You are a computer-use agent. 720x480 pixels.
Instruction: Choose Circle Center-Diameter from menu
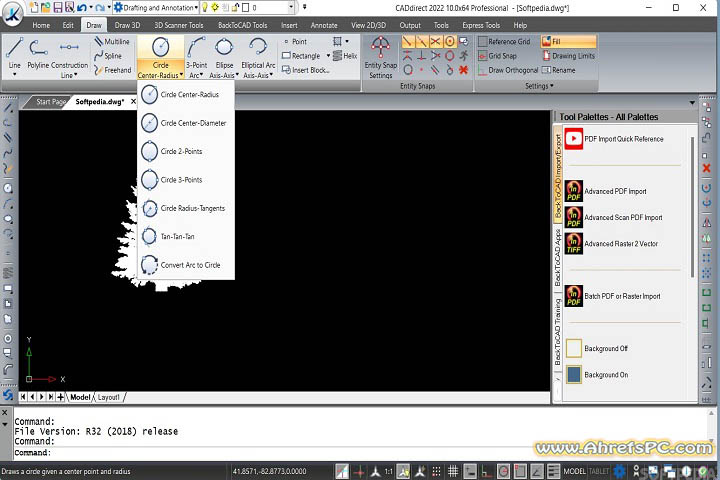click(186, 123)
